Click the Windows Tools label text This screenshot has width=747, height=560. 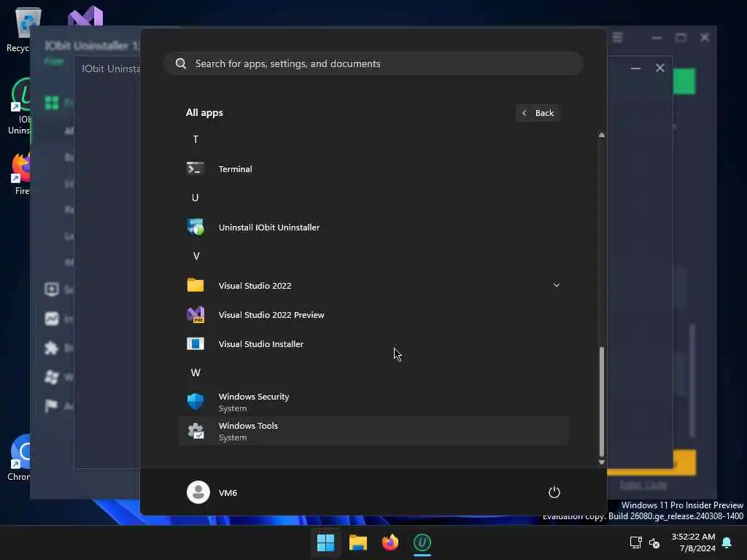248,426
